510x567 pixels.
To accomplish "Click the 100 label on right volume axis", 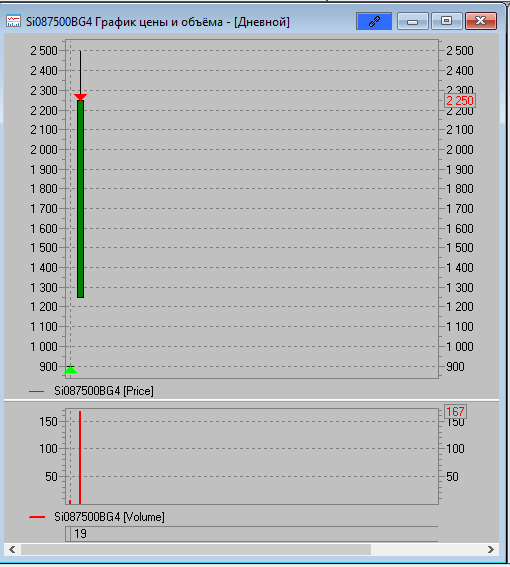I will pyautogui.click(x=455, y=448).
